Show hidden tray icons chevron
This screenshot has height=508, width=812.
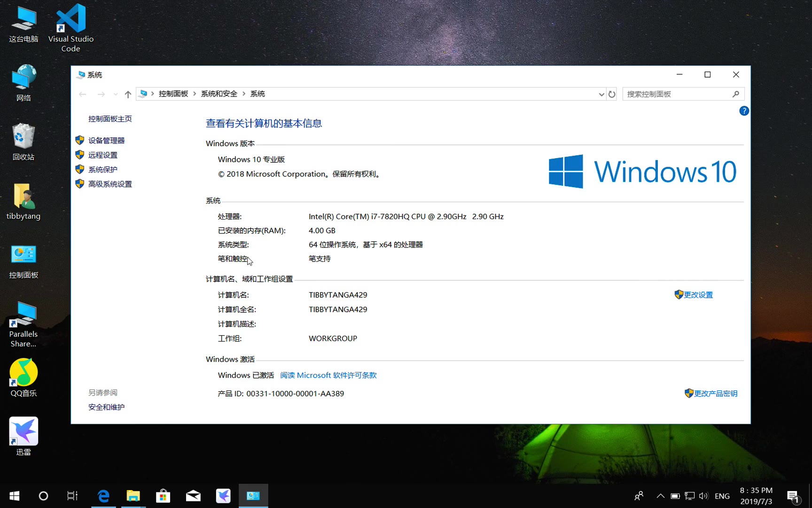pos(661,496)
